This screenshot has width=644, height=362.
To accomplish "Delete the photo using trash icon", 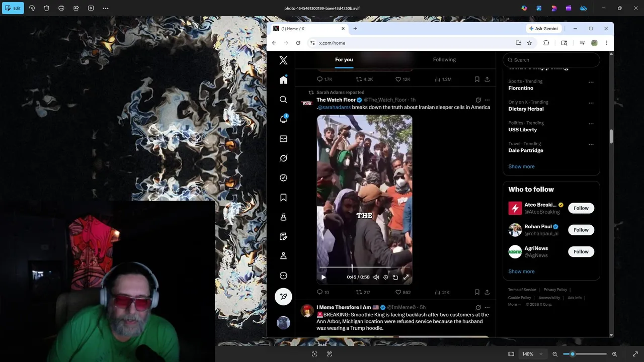I will click(46, 8).
